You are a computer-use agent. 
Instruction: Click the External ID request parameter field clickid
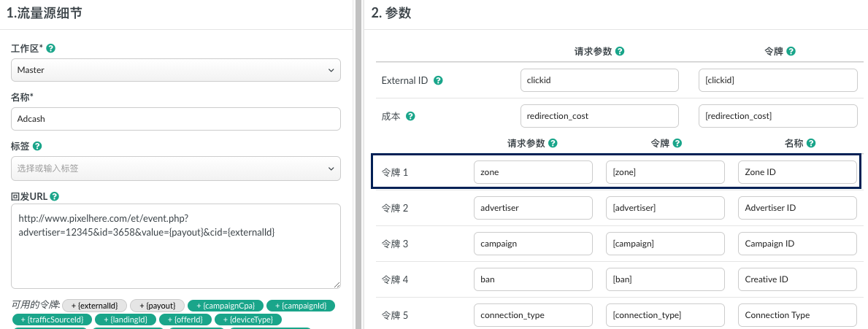pyautogui.click(x=599, y=80)
